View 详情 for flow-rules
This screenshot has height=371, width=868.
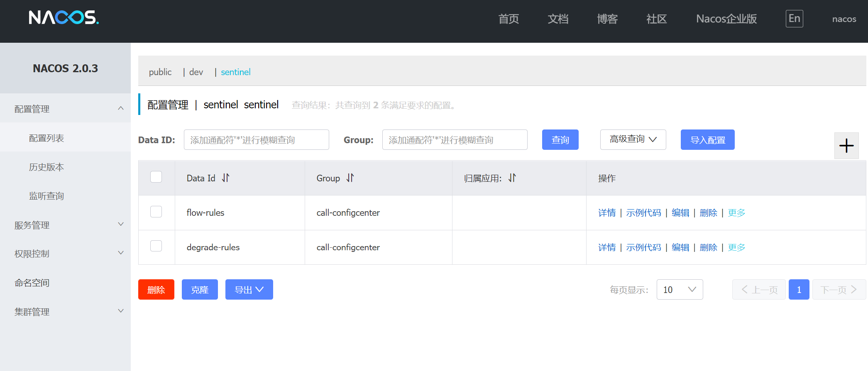607,213
